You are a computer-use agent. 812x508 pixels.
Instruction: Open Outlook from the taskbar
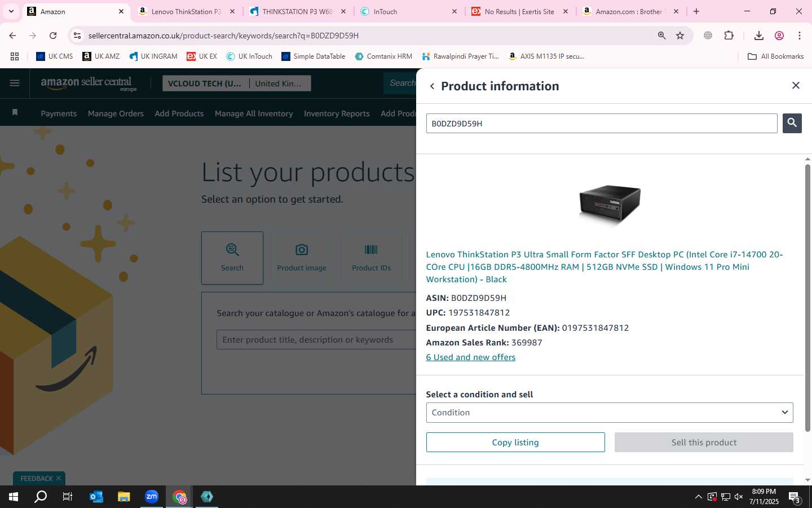96,497
